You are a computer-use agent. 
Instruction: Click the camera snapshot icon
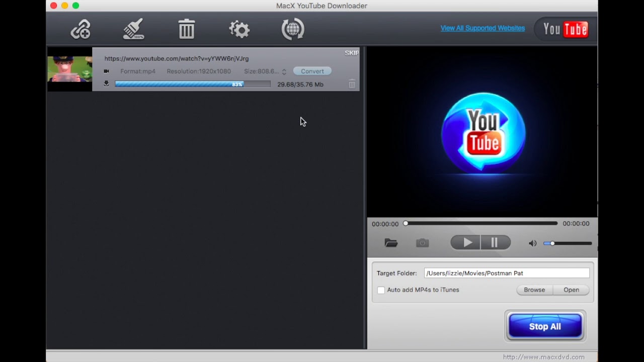tap(423, 243)
